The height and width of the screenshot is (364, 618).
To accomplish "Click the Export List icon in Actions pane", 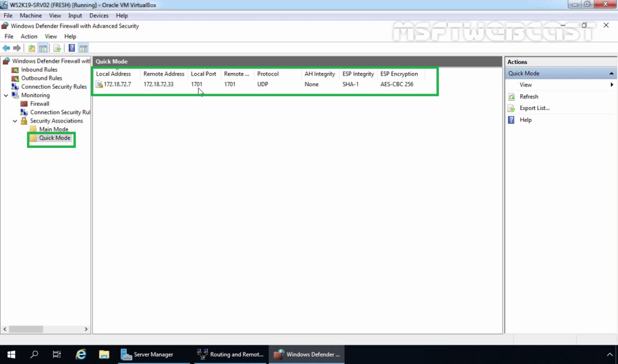I will coord(512,108).
